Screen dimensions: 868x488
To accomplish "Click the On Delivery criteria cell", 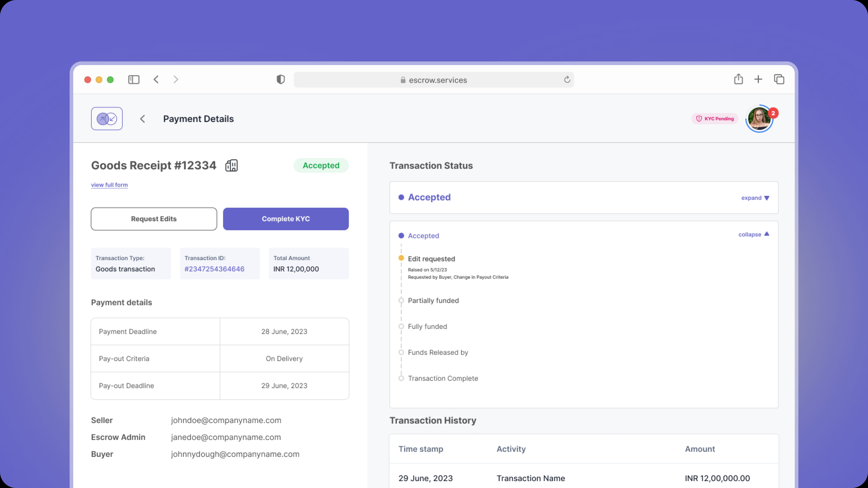I will [284, 359].
